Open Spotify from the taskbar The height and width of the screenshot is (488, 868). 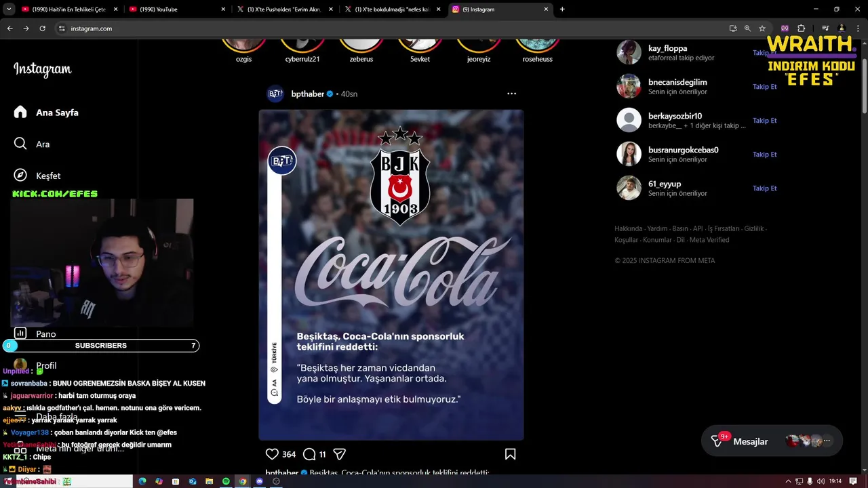[x=226, y=481]
